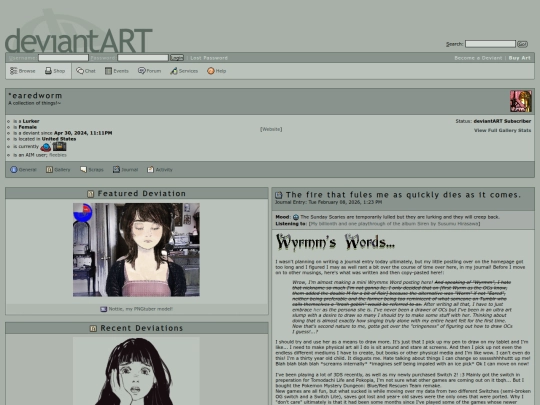Click the Lost Password link
This screenshot has height=405, width=540.
[209, 58]
